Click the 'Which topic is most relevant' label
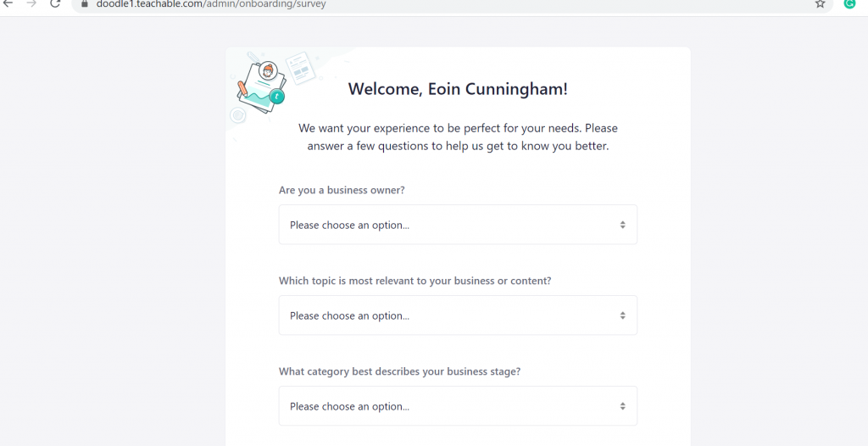This screenshot has width=868, height=446. click(415, 281)
